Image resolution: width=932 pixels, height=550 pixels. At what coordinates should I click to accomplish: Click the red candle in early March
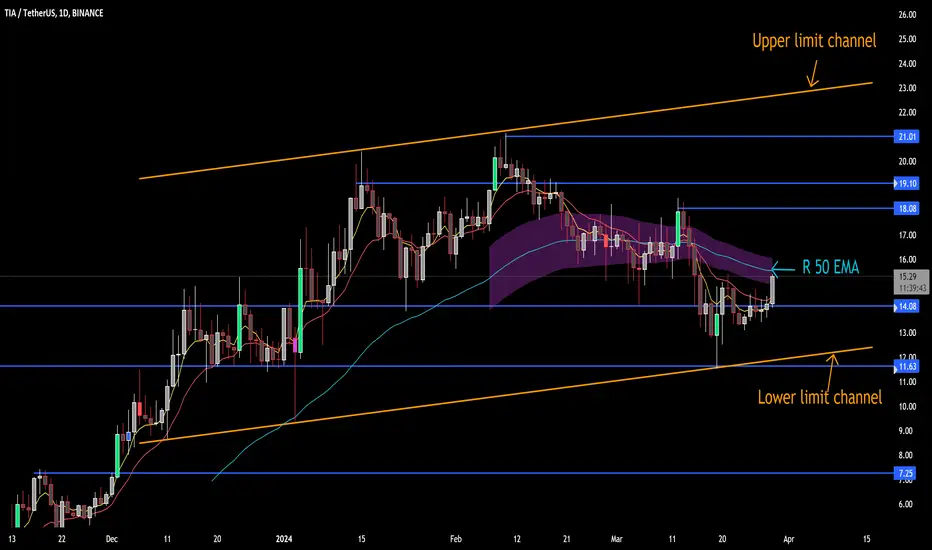tap(606, 241)
